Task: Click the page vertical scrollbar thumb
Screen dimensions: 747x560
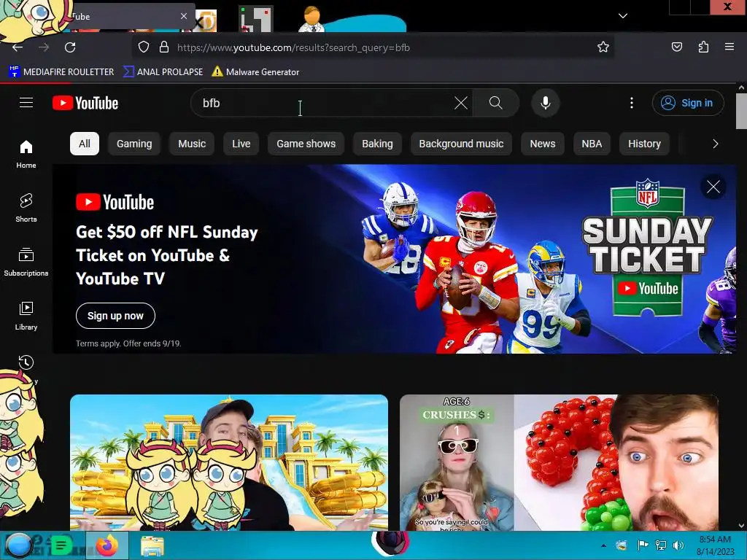Action: click(741, 111)
